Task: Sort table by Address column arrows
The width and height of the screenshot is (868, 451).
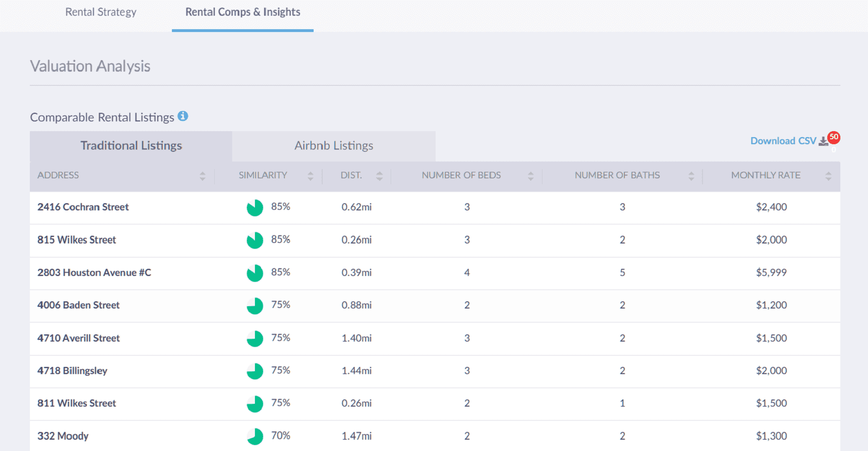Action: click(x=202, y=176)
